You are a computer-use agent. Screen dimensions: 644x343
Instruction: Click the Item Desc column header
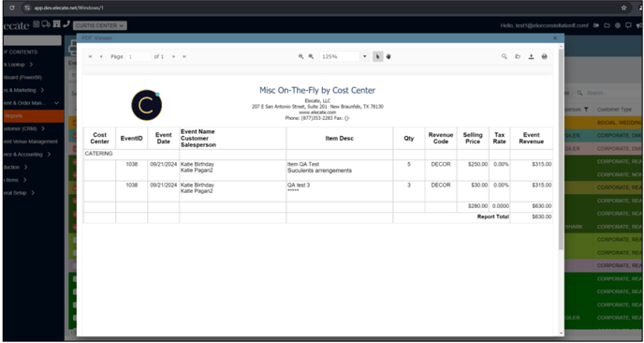(339, 139)
